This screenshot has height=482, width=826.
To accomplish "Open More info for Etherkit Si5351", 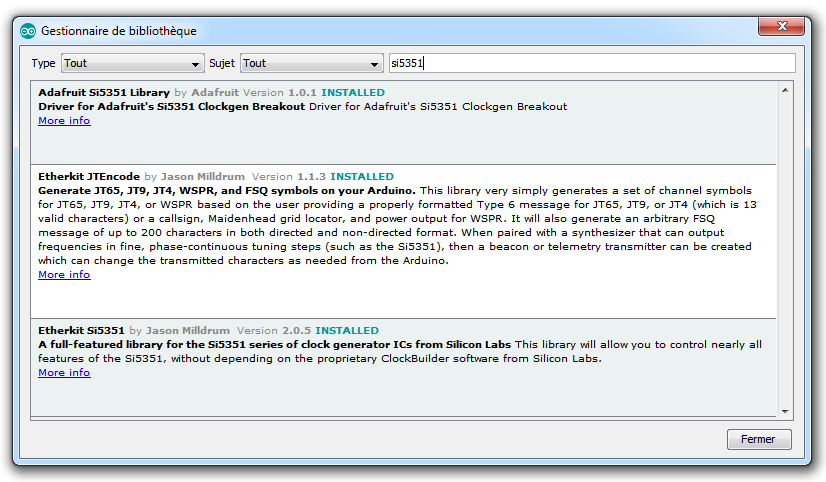I will click(64, 373).
